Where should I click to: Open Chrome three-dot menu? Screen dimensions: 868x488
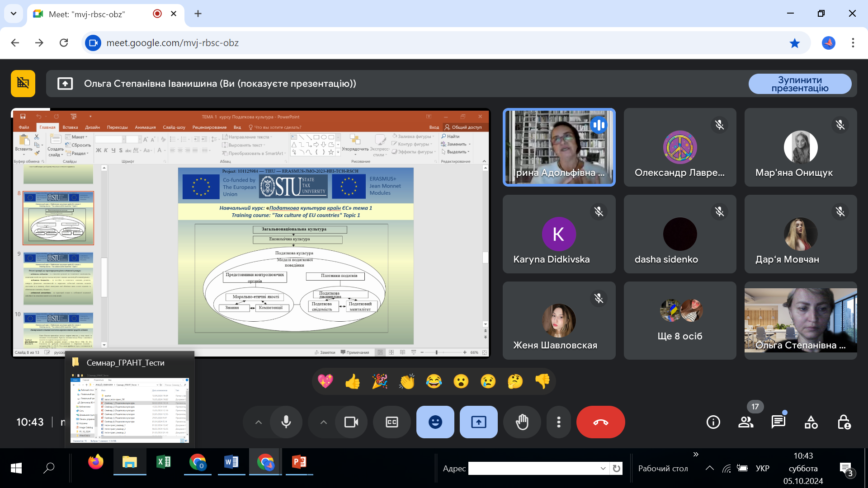853,43
